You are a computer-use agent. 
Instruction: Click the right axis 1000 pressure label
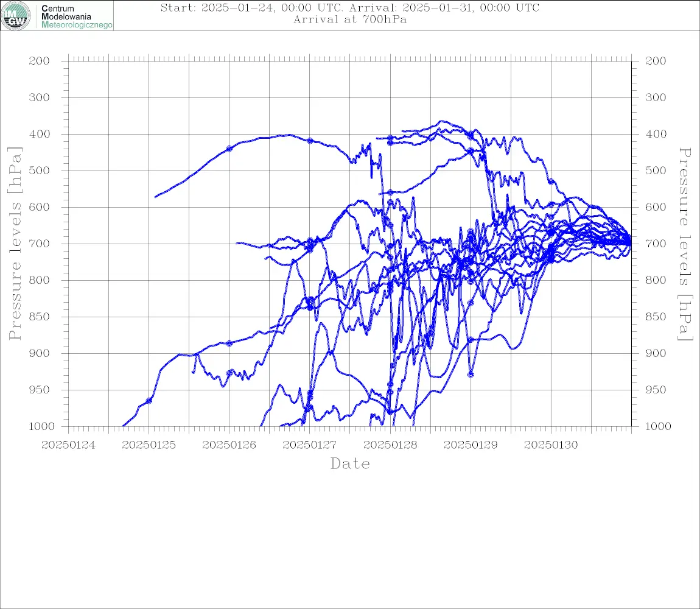point(659,426)
